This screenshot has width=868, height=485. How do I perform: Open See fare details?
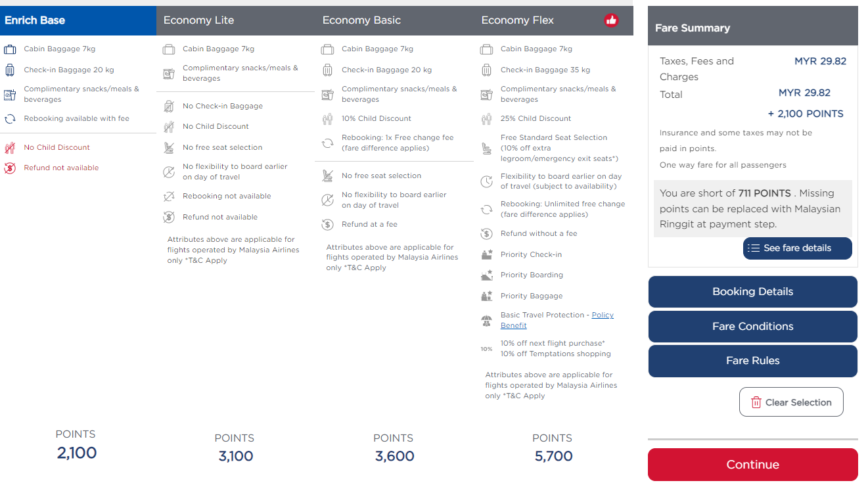(x=797, y=248)
